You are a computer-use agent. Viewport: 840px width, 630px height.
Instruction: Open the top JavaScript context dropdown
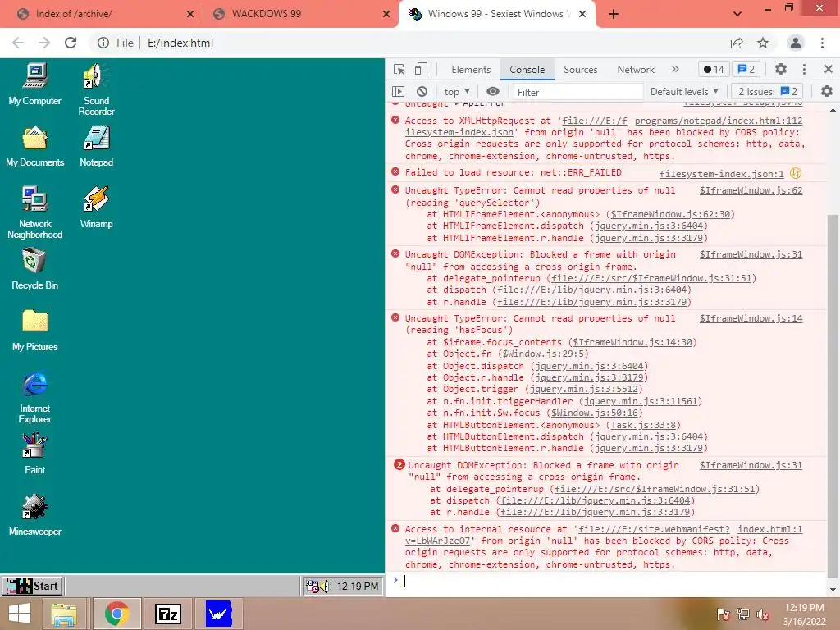(457, 92)
